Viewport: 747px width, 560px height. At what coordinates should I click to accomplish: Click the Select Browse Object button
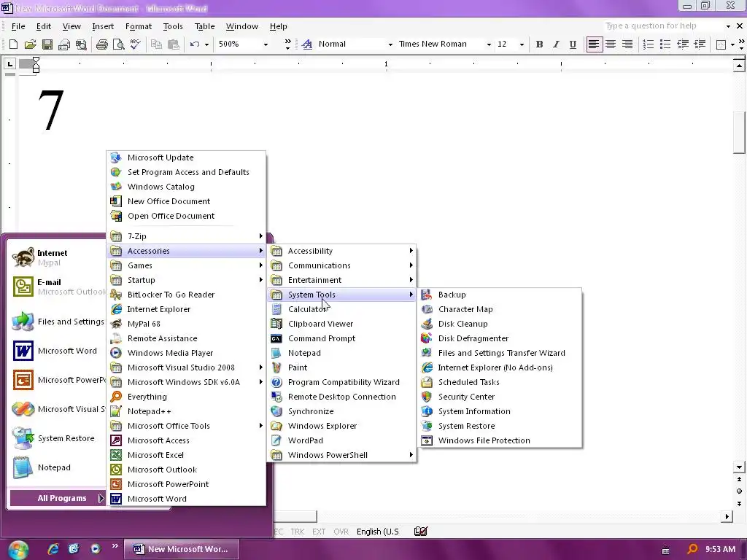pos(739,491)
